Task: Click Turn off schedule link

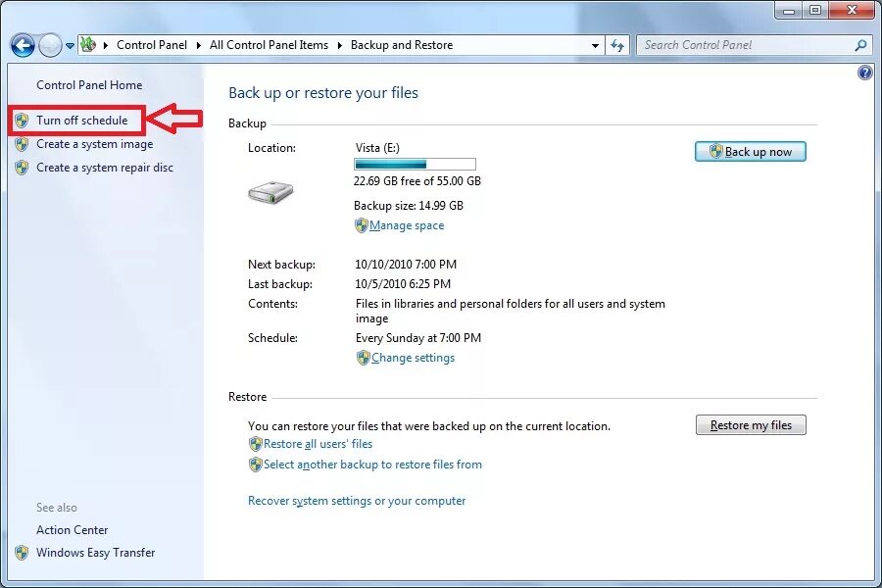Action: tap(82, 121)
